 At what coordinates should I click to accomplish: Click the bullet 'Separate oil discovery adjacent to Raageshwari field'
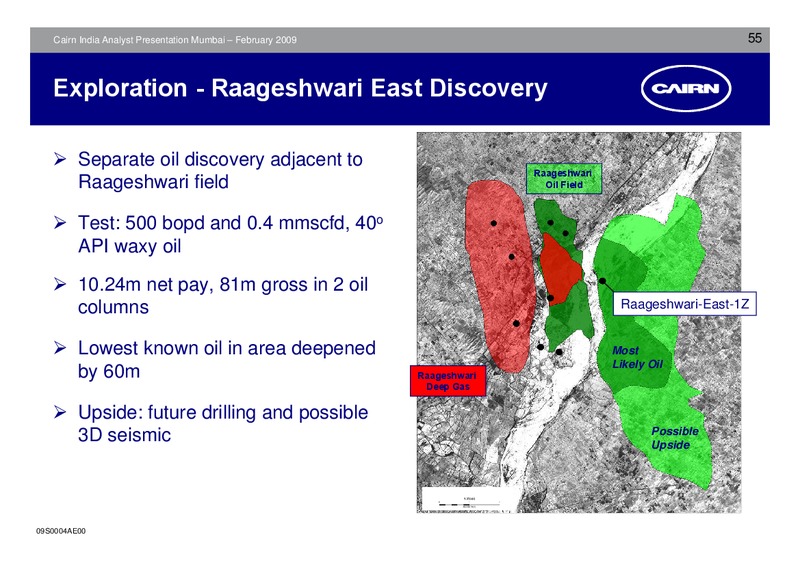(220, 170)
